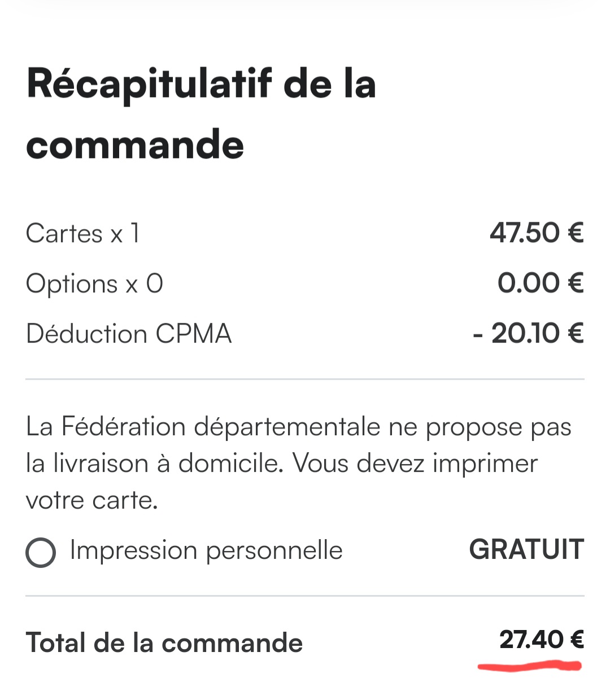Click the Déduction CPMA label
Screen dimensions: 610x700
pyautogui.click(x=129, y=334)
